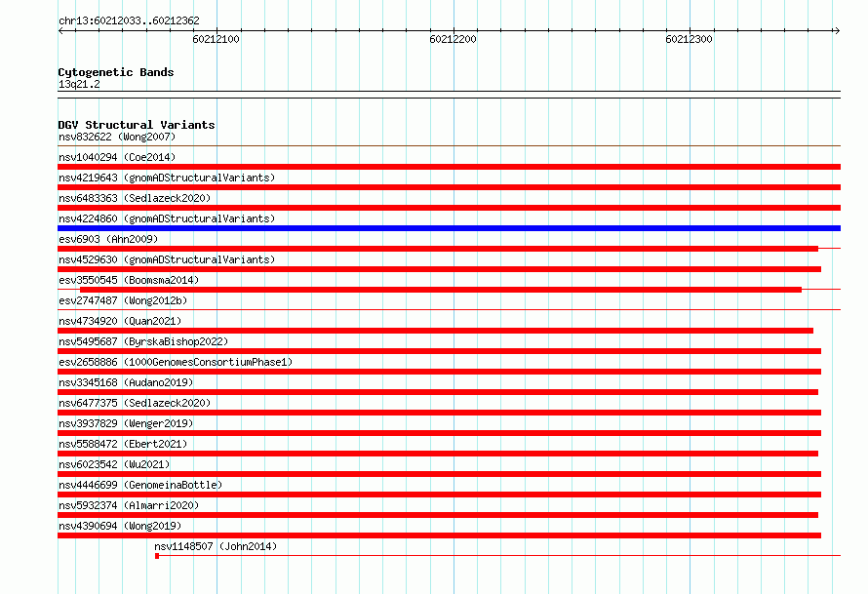The width and height of the screenshot is (868, 594).
Task: Click esv2747487 (Wong2012b) label
Action: click(x=123, y=300)
